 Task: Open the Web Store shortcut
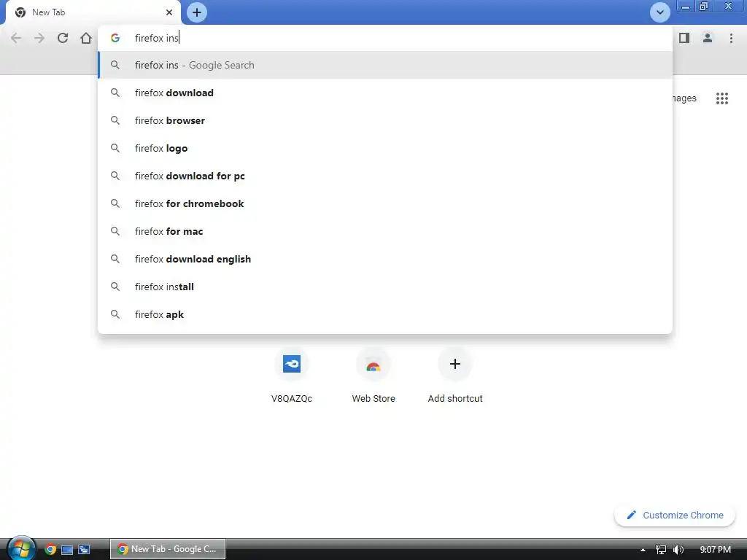pos(373,376)
